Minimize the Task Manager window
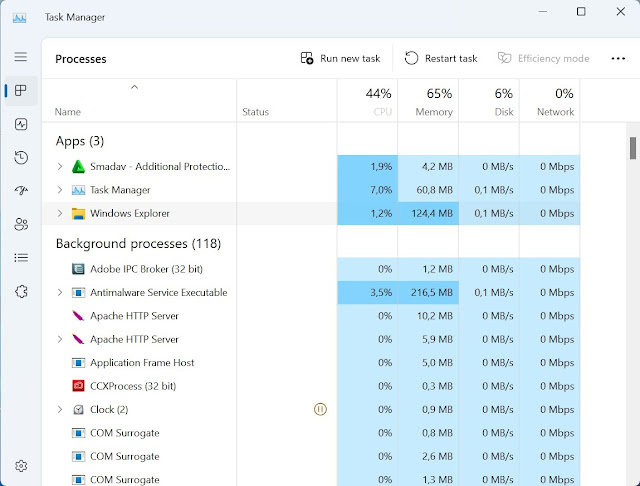This screenshot has width=640, height=486. (542, 11)
